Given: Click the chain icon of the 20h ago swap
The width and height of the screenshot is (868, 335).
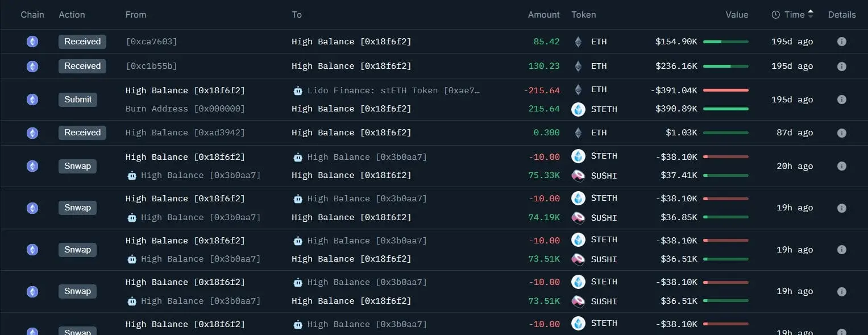Looking at the screenshot, I should [x=32, y=166].
